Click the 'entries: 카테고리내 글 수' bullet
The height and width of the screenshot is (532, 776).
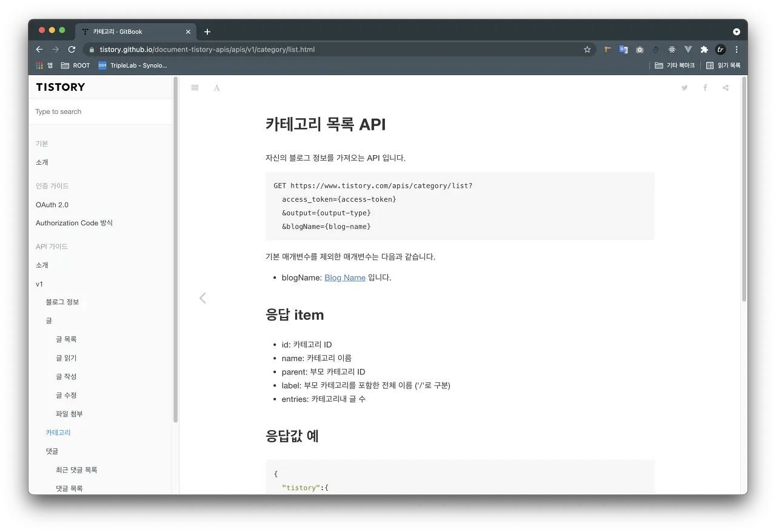(324, 399)
